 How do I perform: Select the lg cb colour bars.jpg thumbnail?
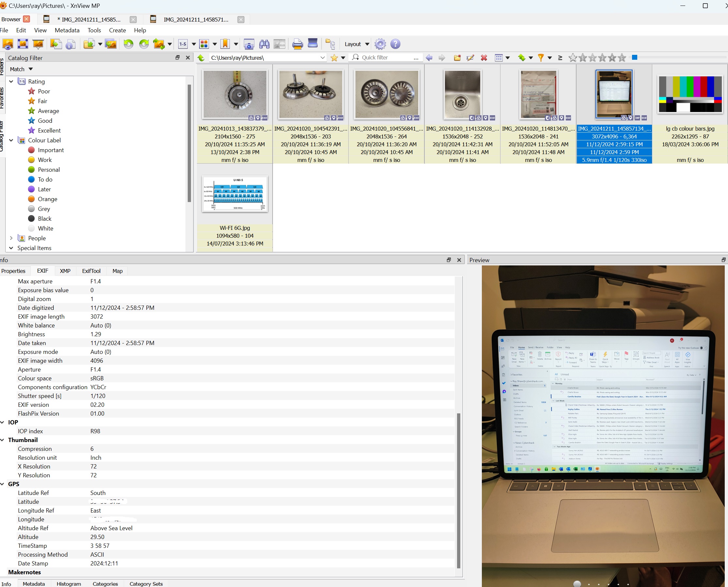tap(689, 95)
